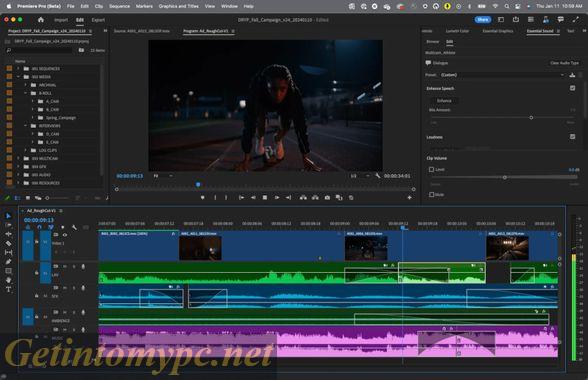Screen dimensions: 588x380
Task: Add marker button in timeline header
Action: (x=63, y=227)
